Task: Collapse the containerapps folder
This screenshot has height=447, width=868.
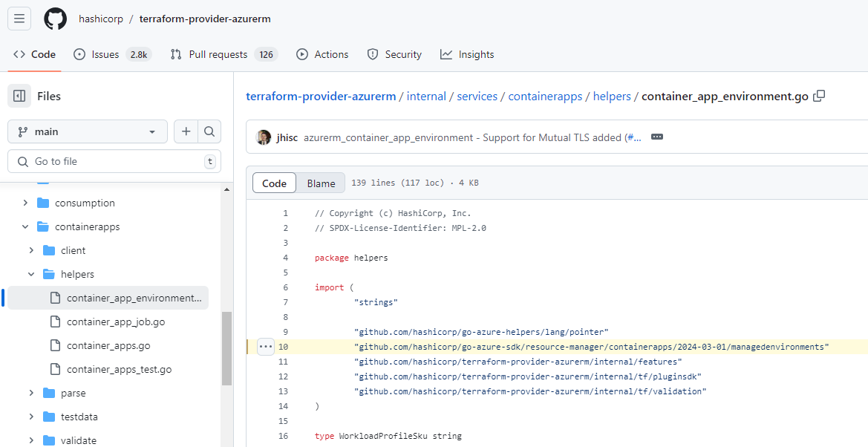Action: tap(25, 226)
